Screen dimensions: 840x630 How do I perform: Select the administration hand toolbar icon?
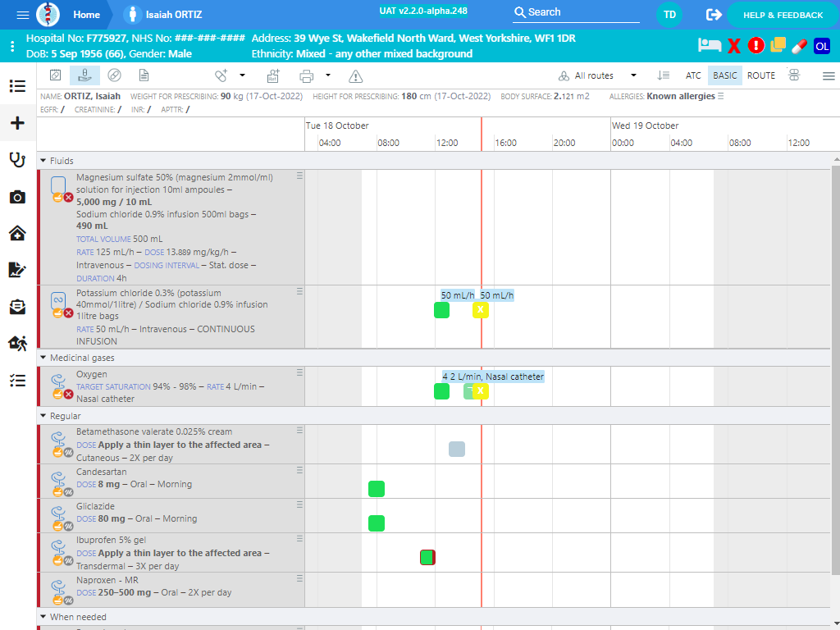pos(84,75)
